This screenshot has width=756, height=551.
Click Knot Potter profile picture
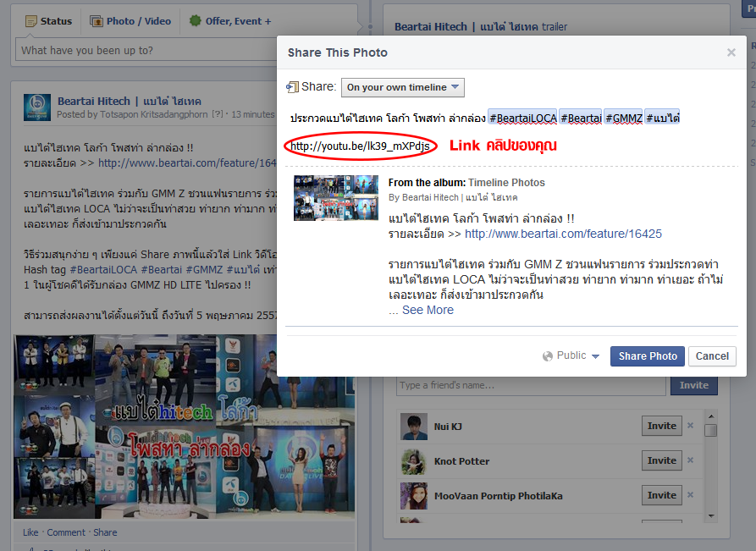coord(414,461)
